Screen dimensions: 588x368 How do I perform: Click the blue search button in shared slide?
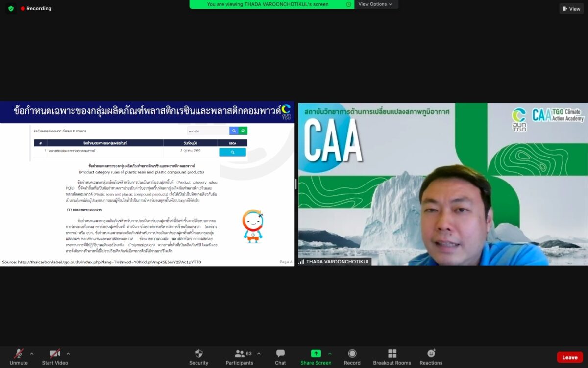pos(234,131)
